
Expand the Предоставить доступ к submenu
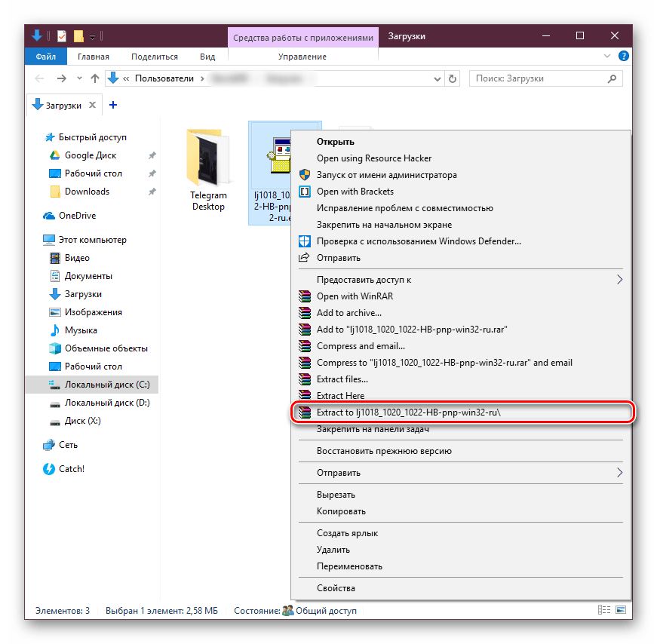click(x=620, y=280)
